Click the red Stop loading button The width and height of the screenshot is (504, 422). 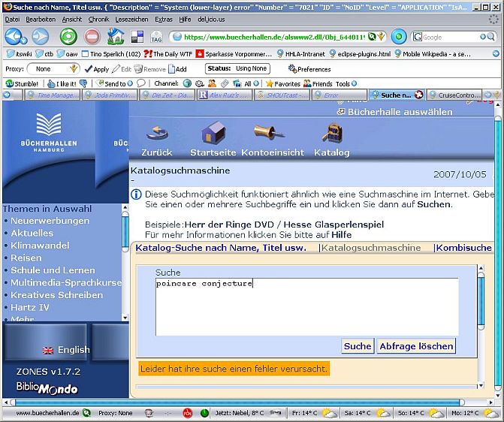[x=92, y=36]
